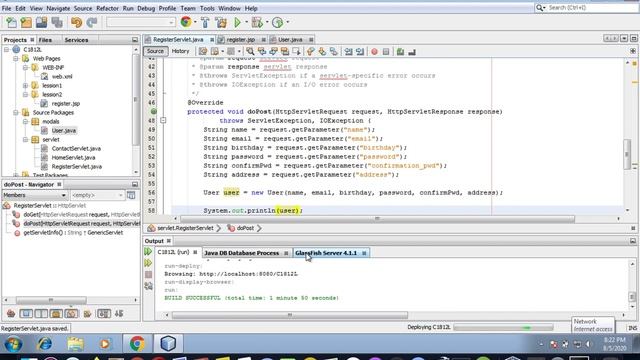Toggle Rectangular Selection icon in editor toolbar
640x360 pixels.
tap(296, 51)
